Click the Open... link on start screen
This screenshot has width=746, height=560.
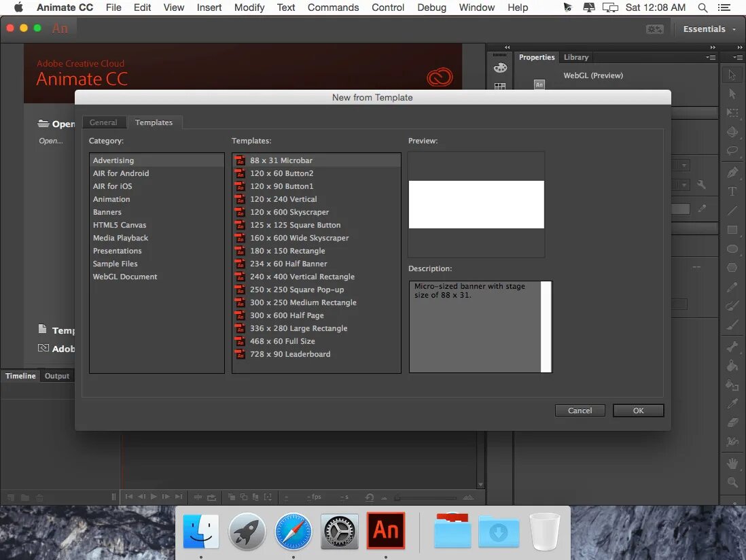tap(50, 141)
